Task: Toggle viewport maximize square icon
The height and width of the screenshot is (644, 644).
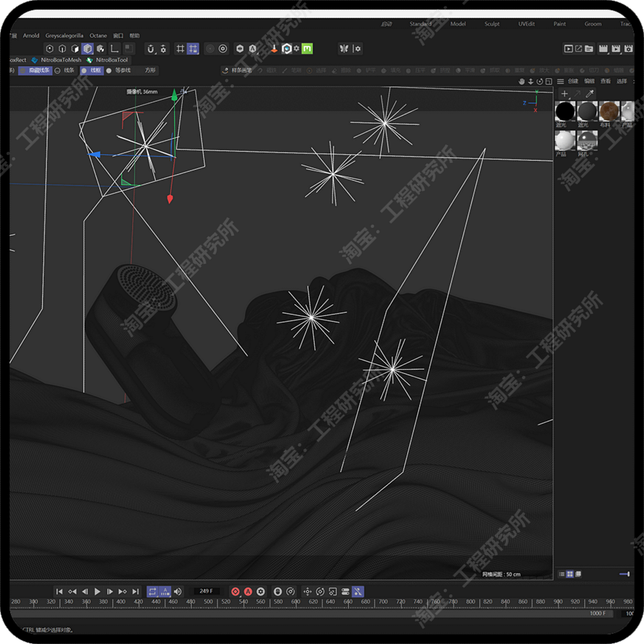Action: (549, 82)
